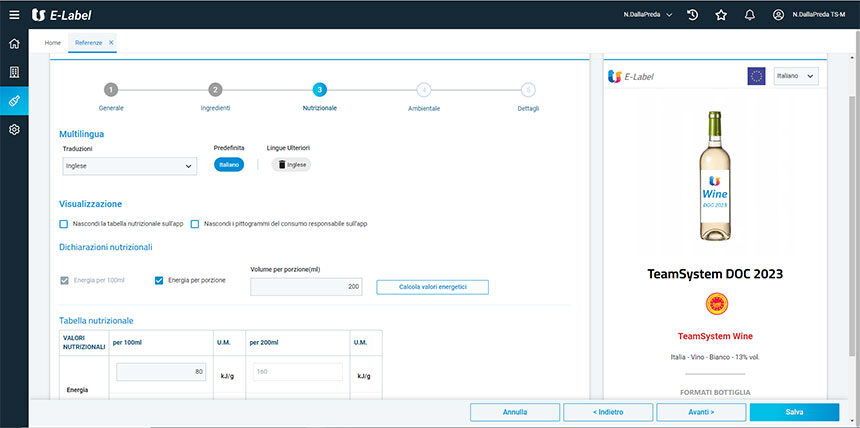Open the companies building sidebar icon
The width and height of the screenshot is (860, 428).
pos(14,72)
